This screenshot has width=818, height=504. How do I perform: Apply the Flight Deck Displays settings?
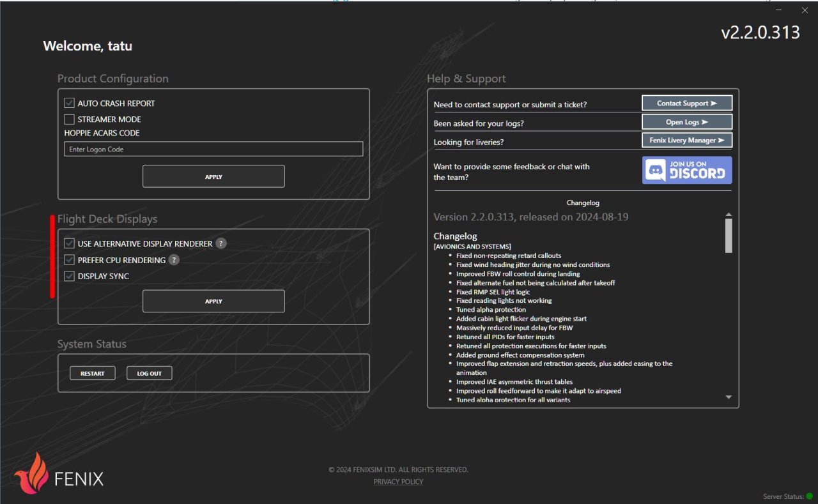click(213, 301)
